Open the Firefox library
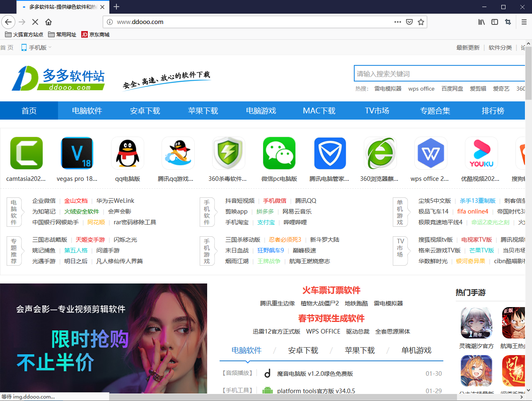Image resolution: width=532 pixels, height=401 pixels. pyautogui.click(x=481, y=22)
